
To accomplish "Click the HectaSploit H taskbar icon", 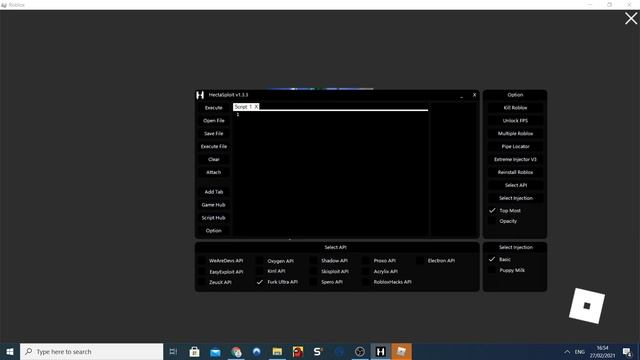I will tap(380, 351).
